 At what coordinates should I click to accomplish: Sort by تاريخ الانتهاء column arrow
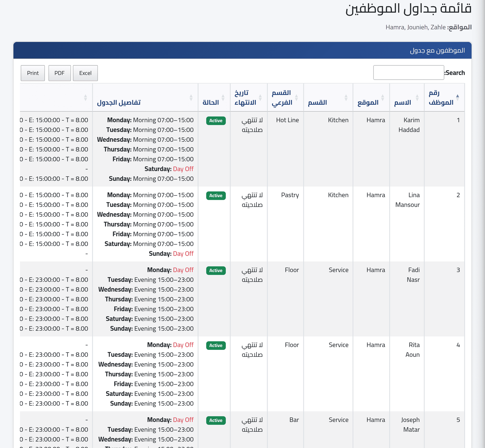(260, 98)
